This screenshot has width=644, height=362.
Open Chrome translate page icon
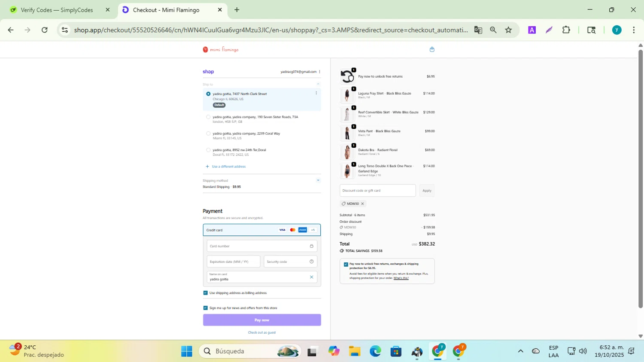(x=478, y=30)
